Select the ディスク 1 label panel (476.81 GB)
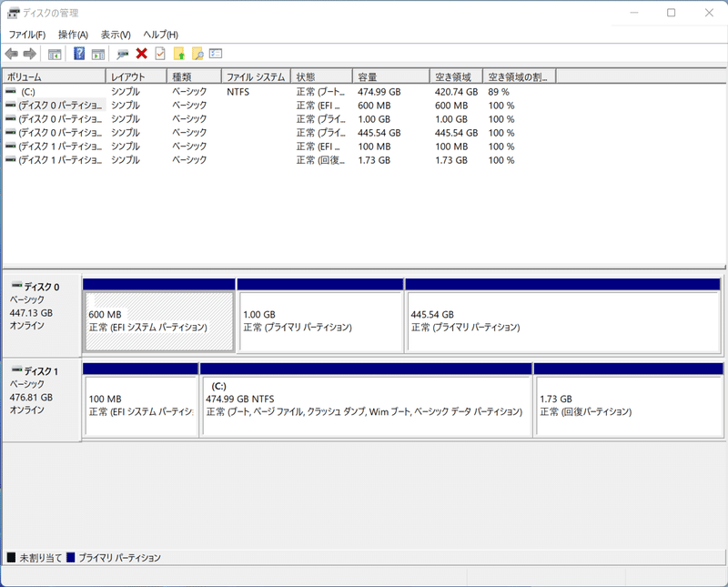This screenshot has height=587, width=728. [x=42, y=400]
